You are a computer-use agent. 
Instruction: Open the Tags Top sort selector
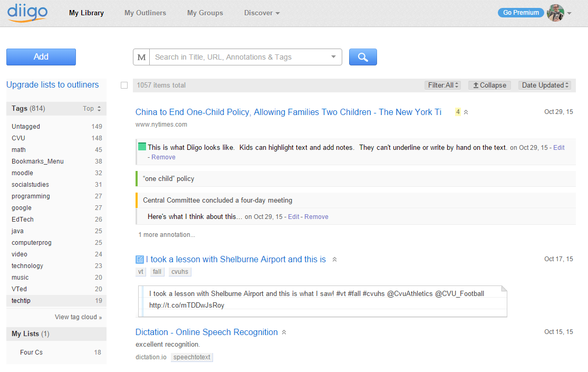click(92, 109)
